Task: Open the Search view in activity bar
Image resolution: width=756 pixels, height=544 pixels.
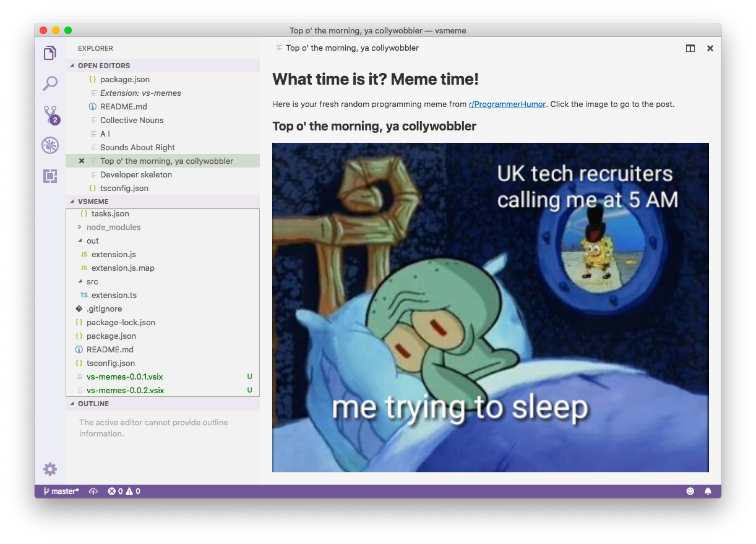Action: tap(50, 83)
